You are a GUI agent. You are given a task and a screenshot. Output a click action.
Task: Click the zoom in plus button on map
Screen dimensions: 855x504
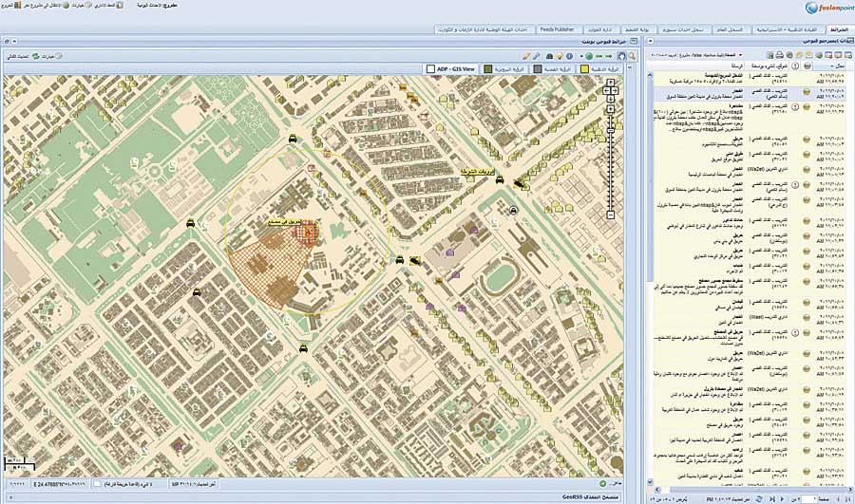[610, 110]
